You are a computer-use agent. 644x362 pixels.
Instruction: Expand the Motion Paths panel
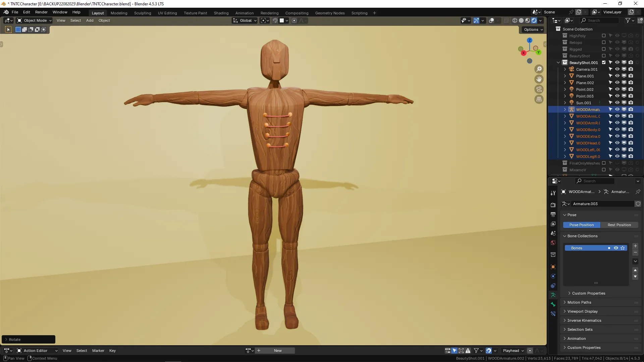point(579,302)
